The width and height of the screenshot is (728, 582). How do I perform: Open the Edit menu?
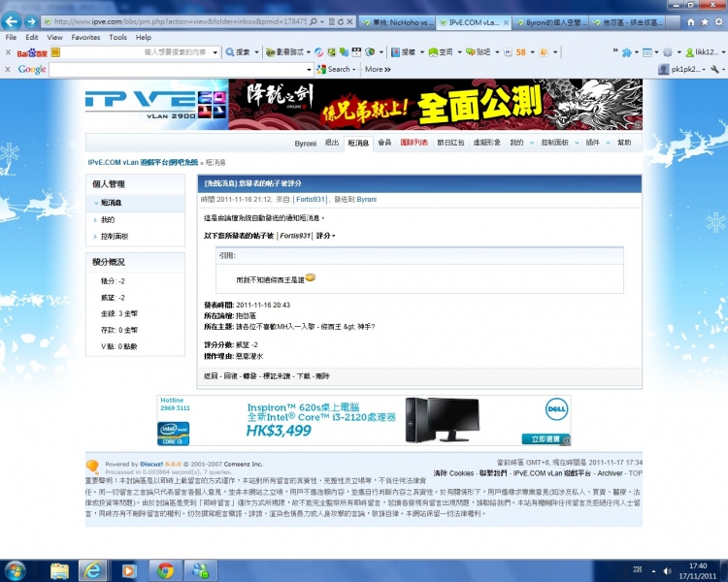click(32, 37)
